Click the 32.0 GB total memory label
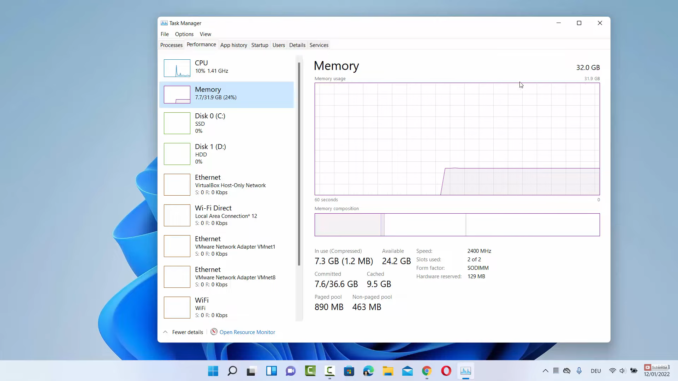678x381 pixels. 588,67
